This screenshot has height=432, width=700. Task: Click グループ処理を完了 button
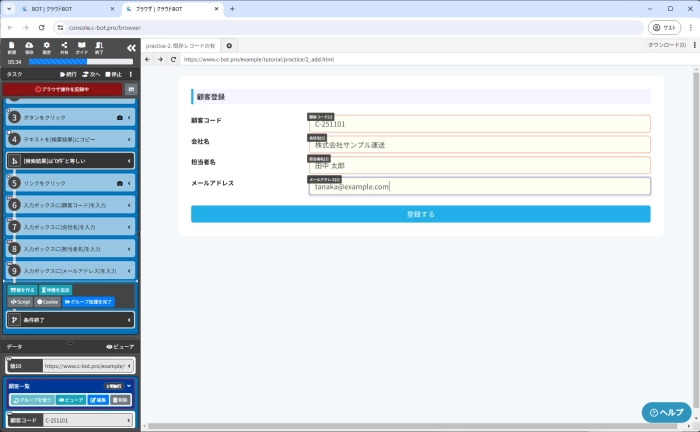pos(88,301)
